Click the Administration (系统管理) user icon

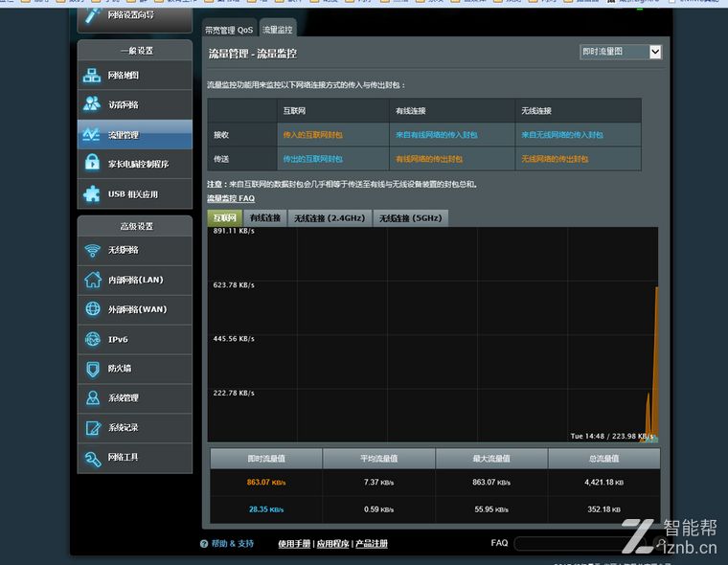point(93,397)
